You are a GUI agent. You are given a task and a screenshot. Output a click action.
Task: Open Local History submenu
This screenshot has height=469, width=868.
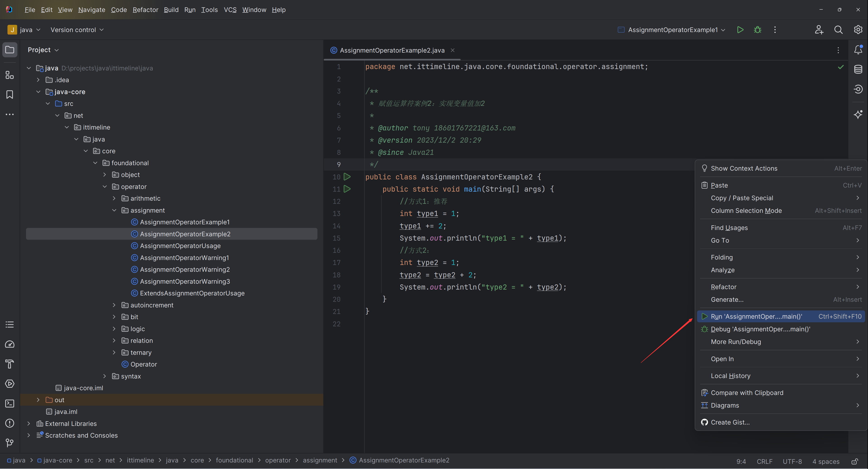coord(781,376)
